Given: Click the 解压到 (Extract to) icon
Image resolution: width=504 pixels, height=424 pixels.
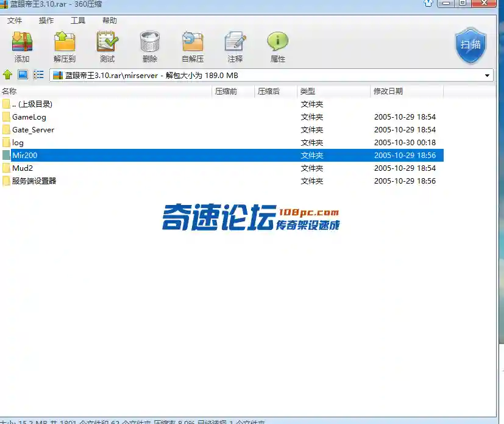Looking at the screenshot, I should tap(65, 41).
